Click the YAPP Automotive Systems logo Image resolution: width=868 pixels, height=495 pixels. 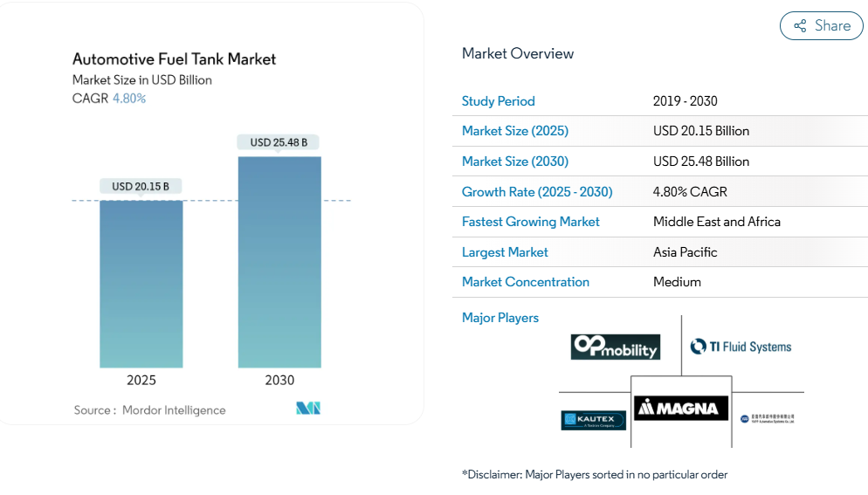point(767,419)
